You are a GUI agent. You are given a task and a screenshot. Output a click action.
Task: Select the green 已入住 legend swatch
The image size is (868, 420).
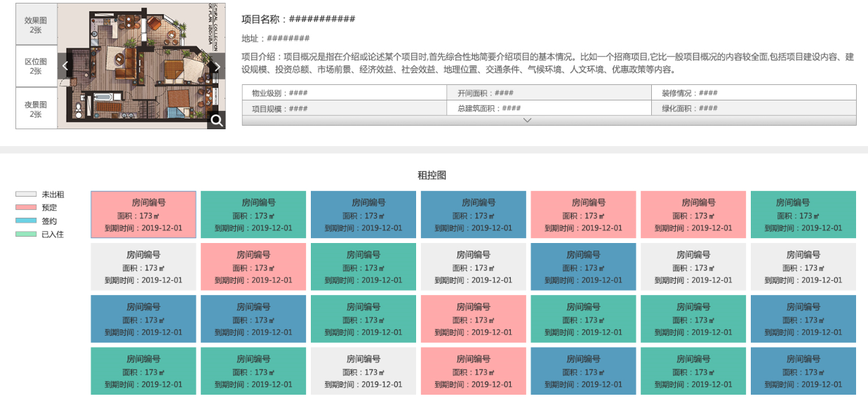(x=26, y=235)
